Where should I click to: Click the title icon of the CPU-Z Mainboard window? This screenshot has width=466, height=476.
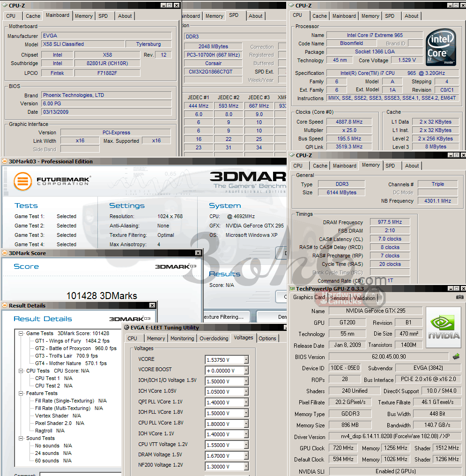pos(5,6)
